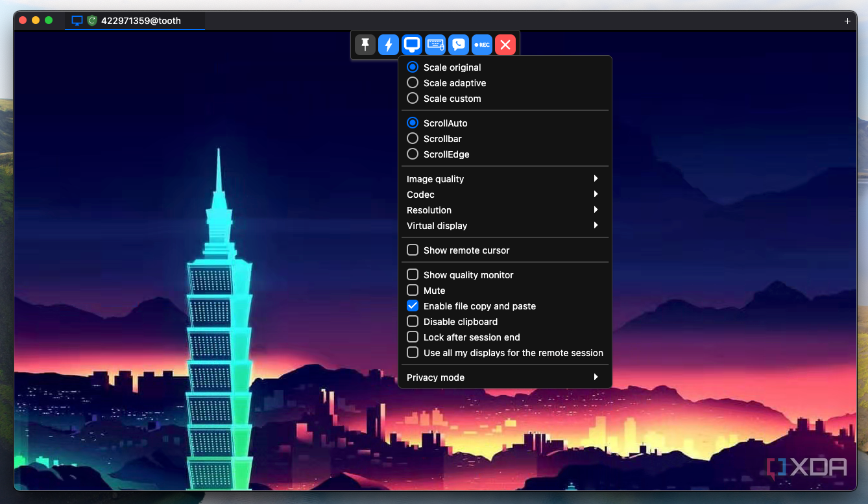This screenshot has width=868, height=504.
Task: Click the green shield security icon in tab
Action: [x=92, y=21]
